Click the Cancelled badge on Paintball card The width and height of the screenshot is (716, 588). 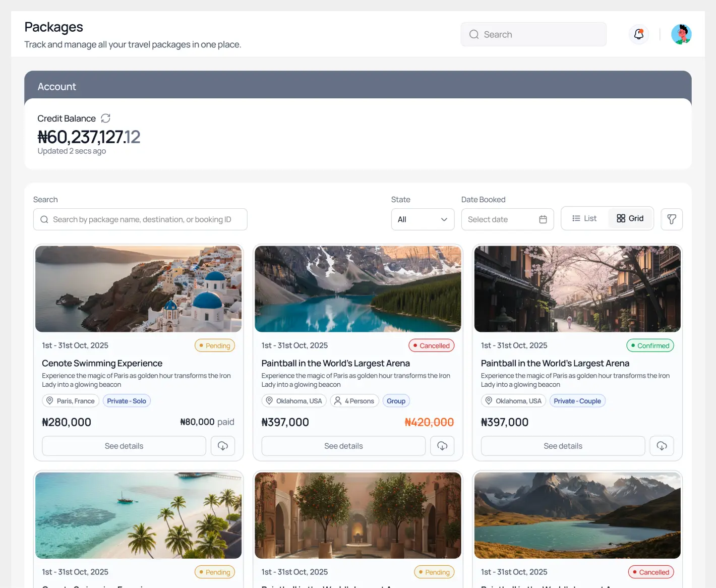point(432,345)
